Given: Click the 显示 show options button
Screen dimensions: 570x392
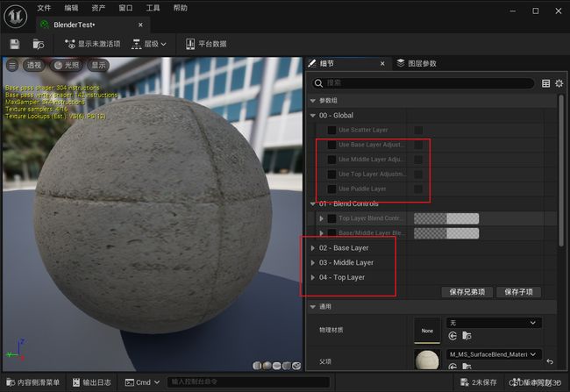Looking at the screenshot, I should [x=98, y=66].
